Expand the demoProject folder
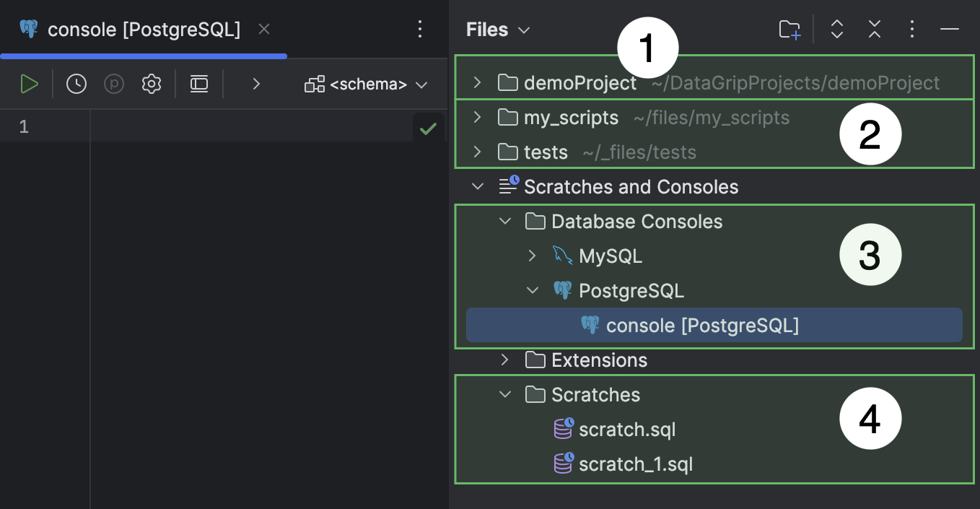This screenshot has height=509, width=980. 476,82
